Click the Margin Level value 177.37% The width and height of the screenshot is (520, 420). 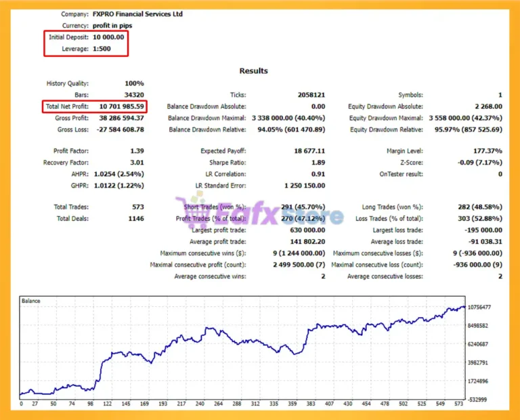[487, 151]
